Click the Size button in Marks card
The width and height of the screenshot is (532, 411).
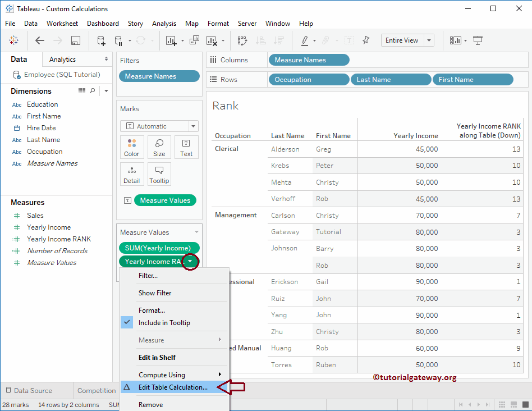pos(159,148)
